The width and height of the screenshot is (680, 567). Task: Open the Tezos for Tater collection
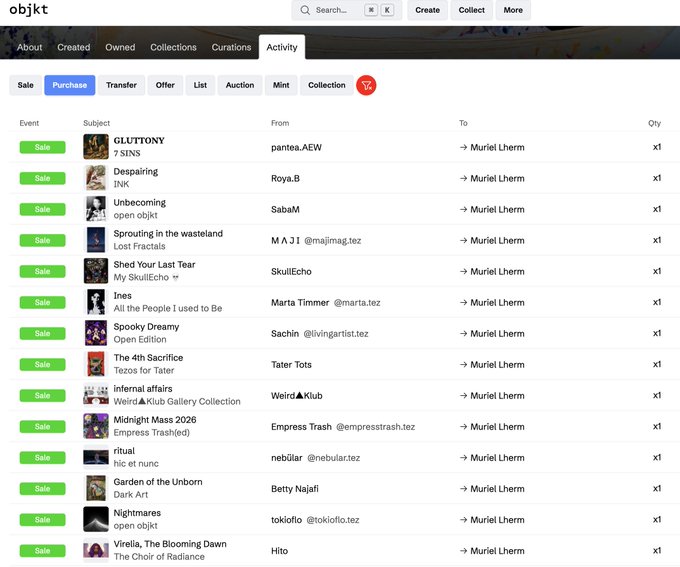(x=144, y=370)
